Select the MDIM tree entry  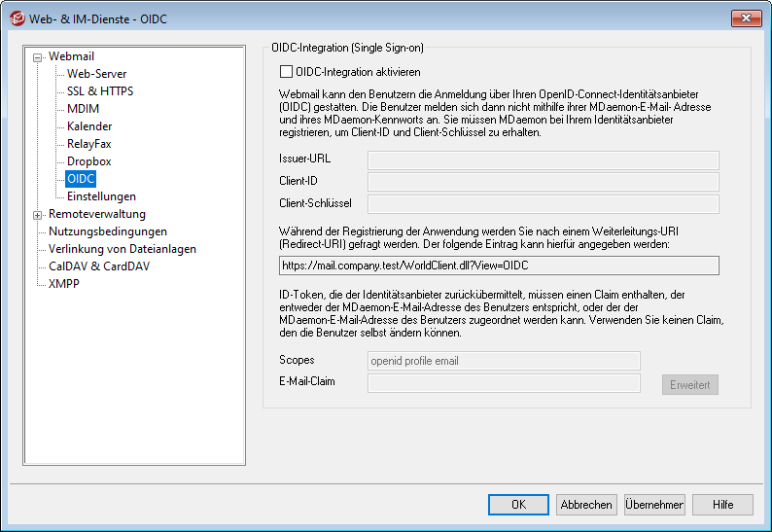[x=83, y=109]
